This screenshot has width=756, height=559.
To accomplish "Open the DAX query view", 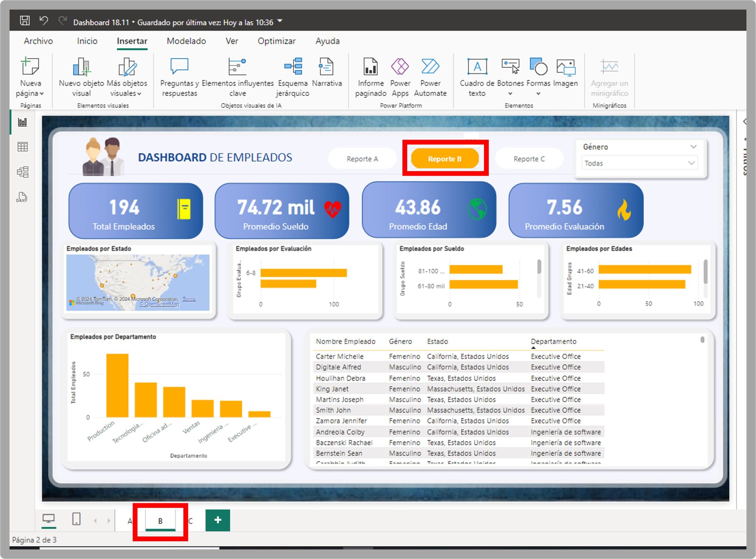I will (x=22, y=198).
